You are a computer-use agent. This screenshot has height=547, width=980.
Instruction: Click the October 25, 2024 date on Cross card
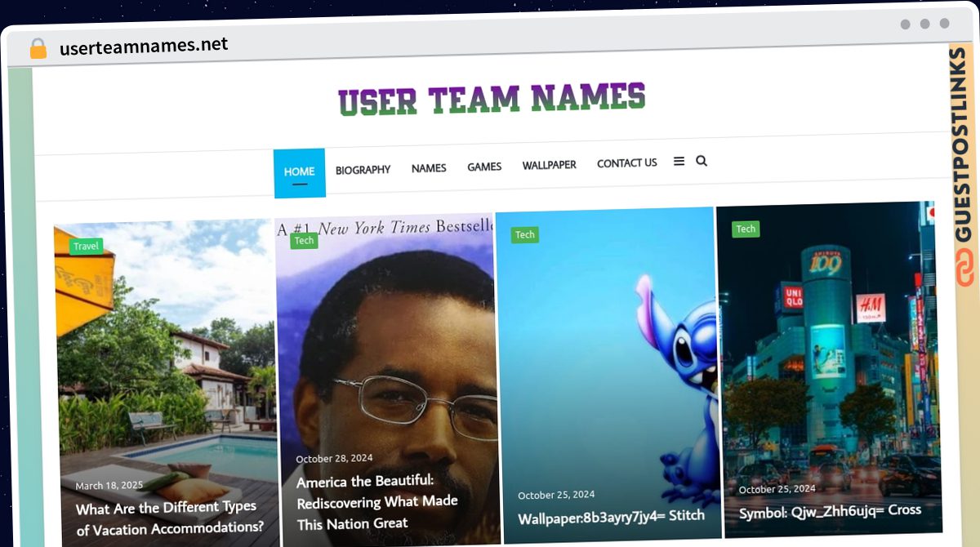777,489
